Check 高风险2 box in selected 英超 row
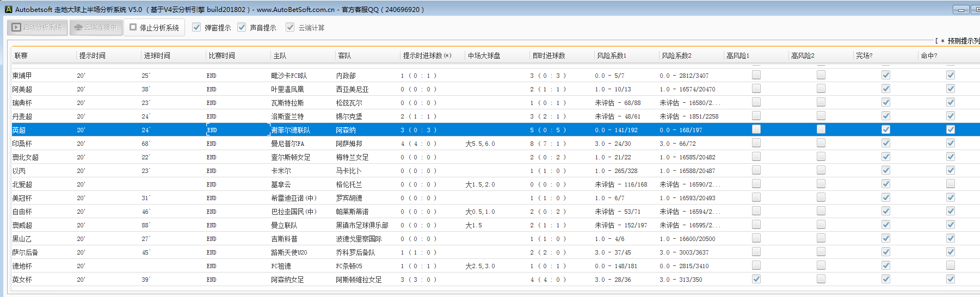Viewport: 980px width, 297px height. tap(821, 129)
